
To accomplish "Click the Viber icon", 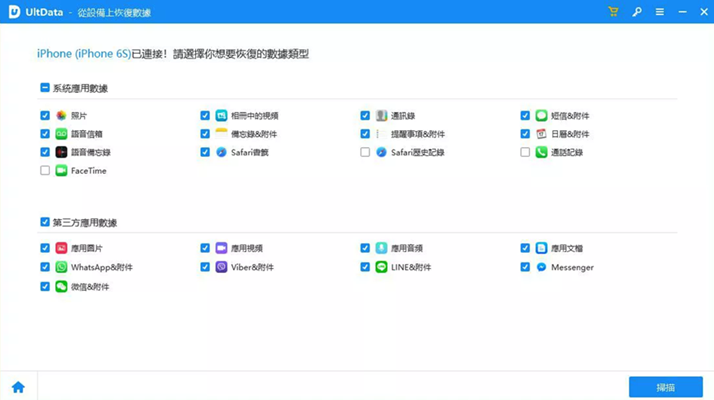I will [x=221, y=267].
